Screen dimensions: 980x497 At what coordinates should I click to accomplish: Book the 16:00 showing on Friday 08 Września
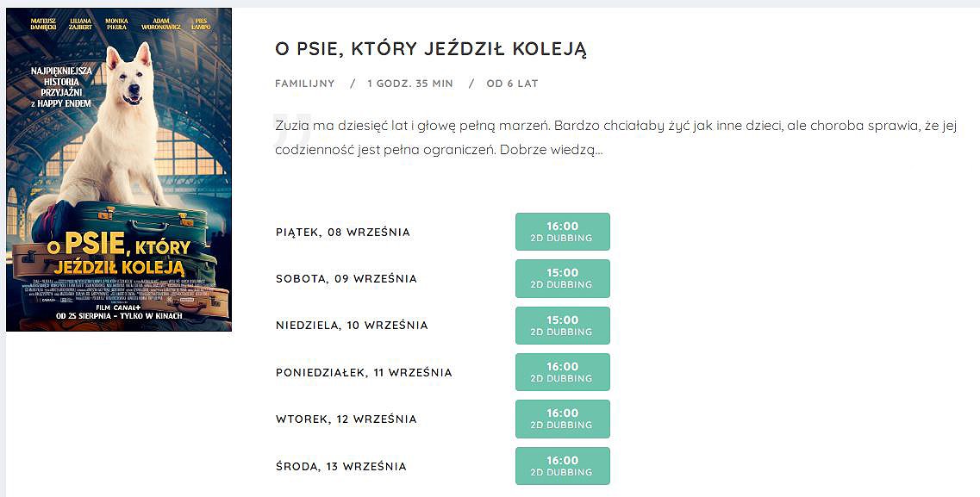(563, 232)
